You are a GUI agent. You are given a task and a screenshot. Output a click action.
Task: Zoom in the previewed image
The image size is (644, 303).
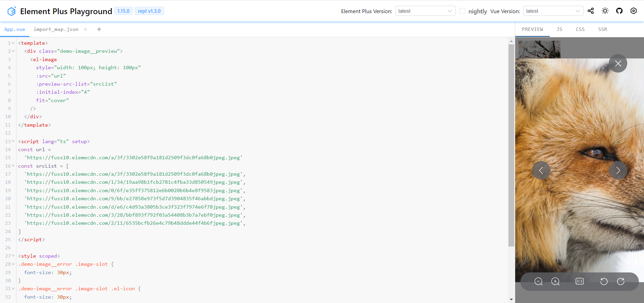click(555, 282)
